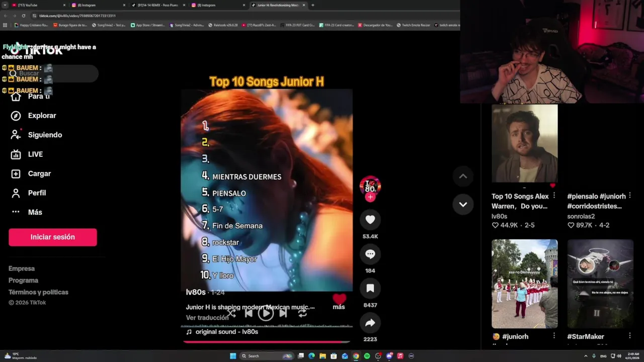Reload the page
This screenshot has width=644, height=362.
23,16
